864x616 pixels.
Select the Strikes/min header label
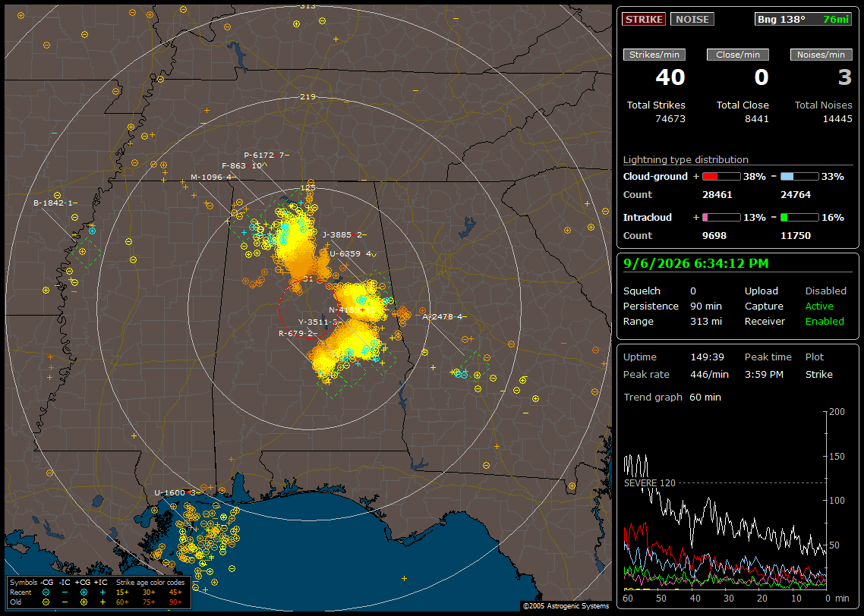tap(654, 55)
